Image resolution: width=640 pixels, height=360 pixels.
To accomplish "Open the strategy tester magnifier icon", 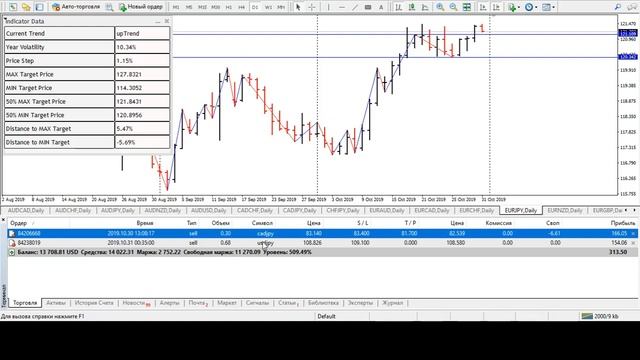I will pyautogui.click(x=109, y=7).
